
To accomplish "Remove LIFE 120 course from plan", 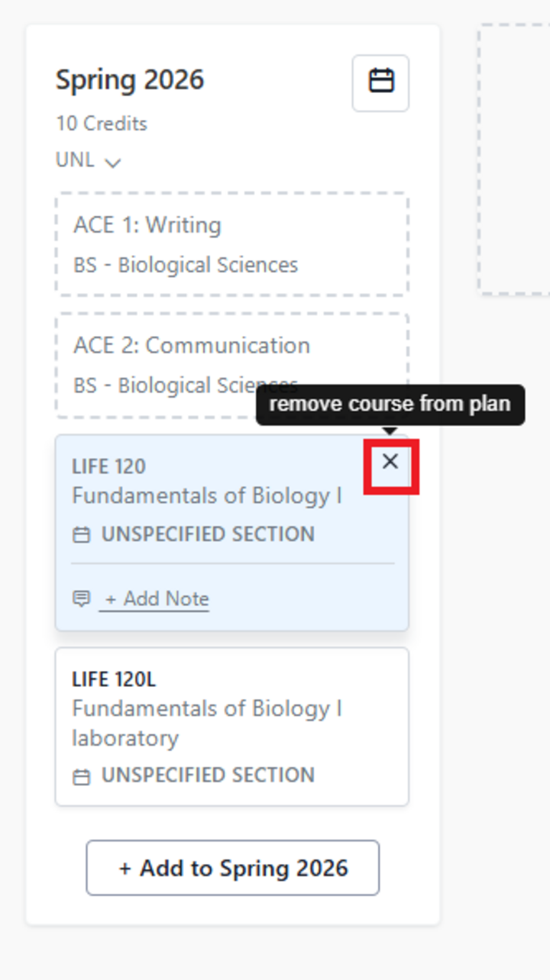I will [390, 461].
